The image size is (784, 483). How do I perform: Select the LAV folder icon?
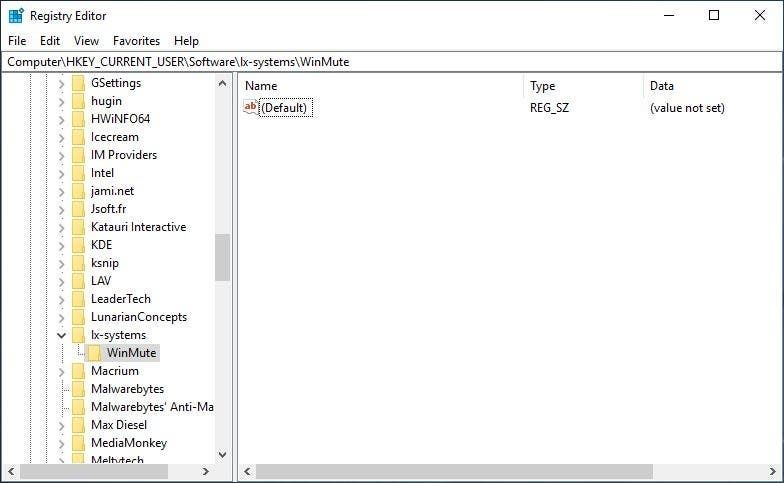[x=78, y=281]
